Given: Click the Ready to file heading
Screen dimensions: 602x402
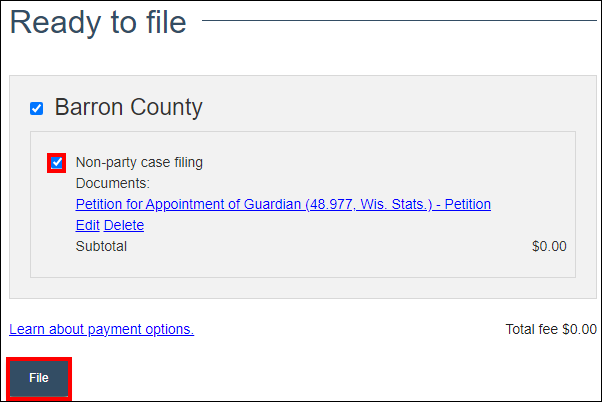Looking at the screenshot, I should (x=98, y=22).
